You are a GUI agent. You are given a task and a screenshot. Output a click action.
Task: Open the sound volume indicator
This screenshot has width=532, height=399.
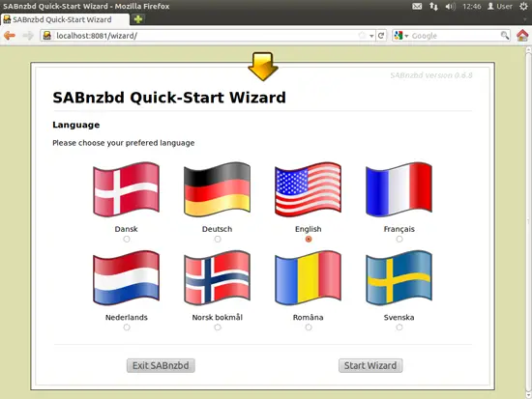tap(450, 6)
